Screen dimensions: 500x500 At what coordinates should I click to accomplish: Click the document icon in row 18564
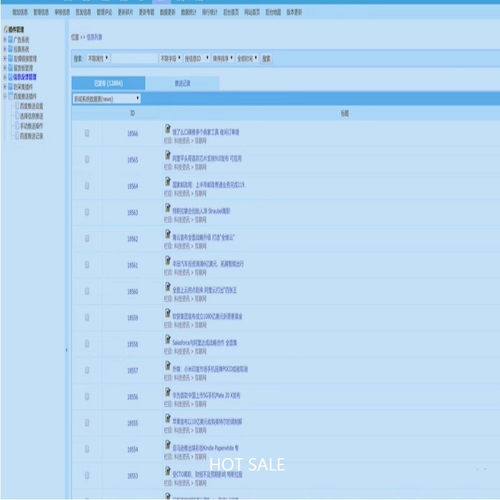(x=168, y=181)
